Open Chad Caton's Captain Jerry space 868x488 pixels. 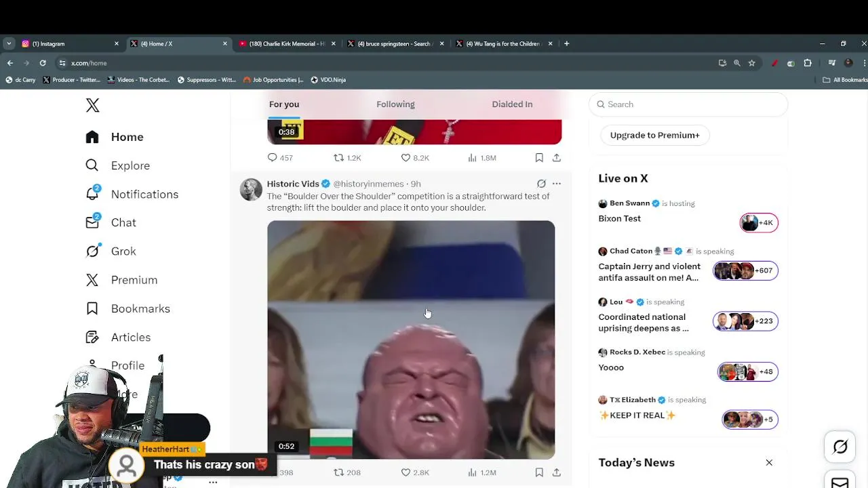click(649, 272)
